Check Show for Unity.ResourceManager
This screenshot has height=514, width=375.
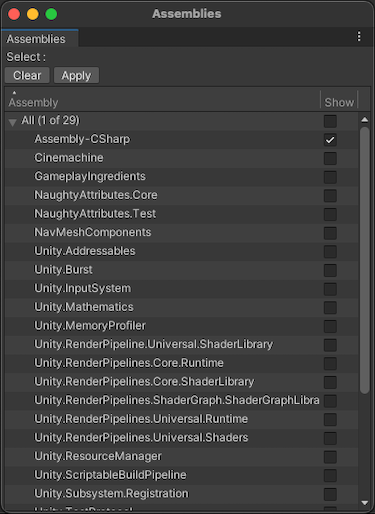point(330,457)
